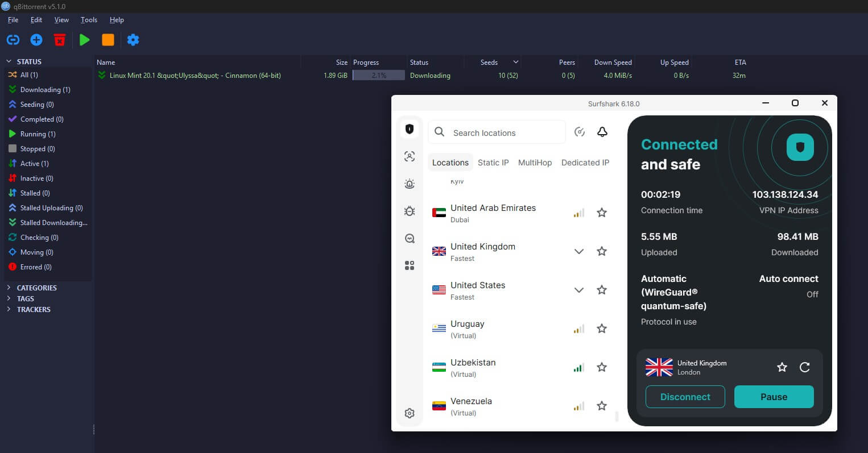This screenshot has width=868, height=453.
Task: Start torrents with the green play icon
Action: [85, 40]
